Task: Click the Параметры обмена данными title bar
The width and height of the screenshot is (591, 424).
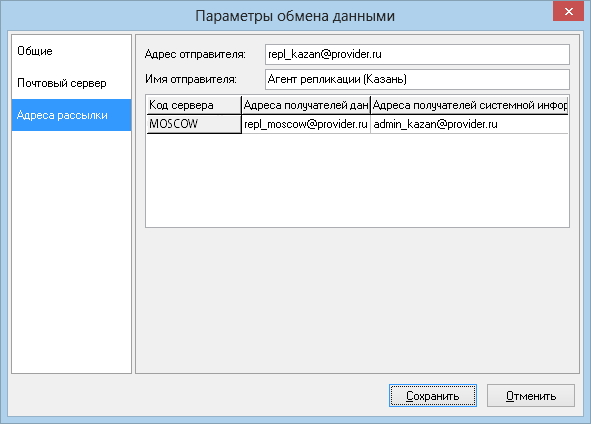Action: (295, 16)
